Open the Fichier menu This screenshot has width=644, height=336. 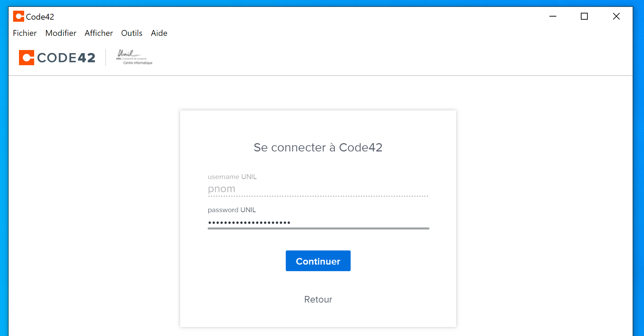25,33
